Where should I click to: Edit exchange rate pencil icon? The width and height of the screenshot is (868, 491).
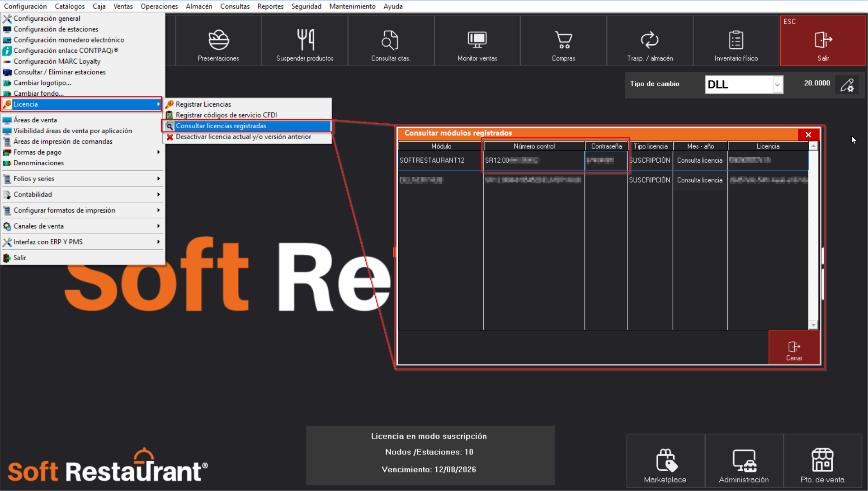[847, 84]
